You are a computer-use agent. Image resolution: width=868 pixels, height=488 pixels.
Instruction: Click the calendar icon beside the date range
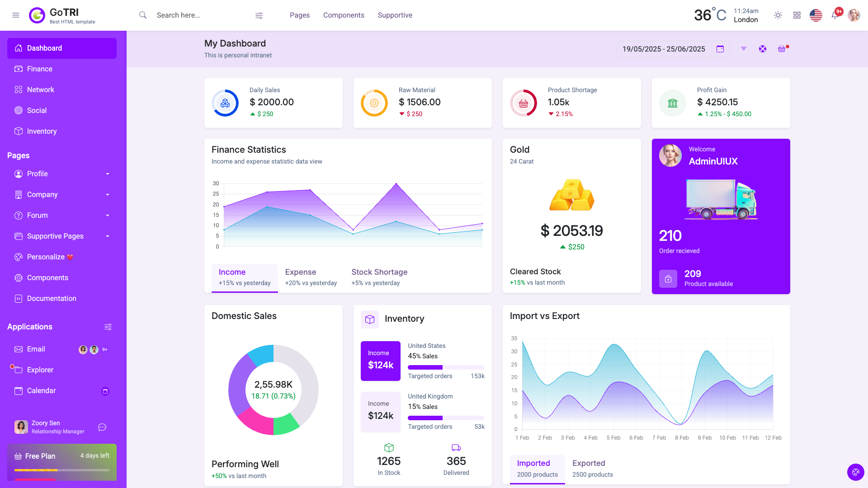720,49
